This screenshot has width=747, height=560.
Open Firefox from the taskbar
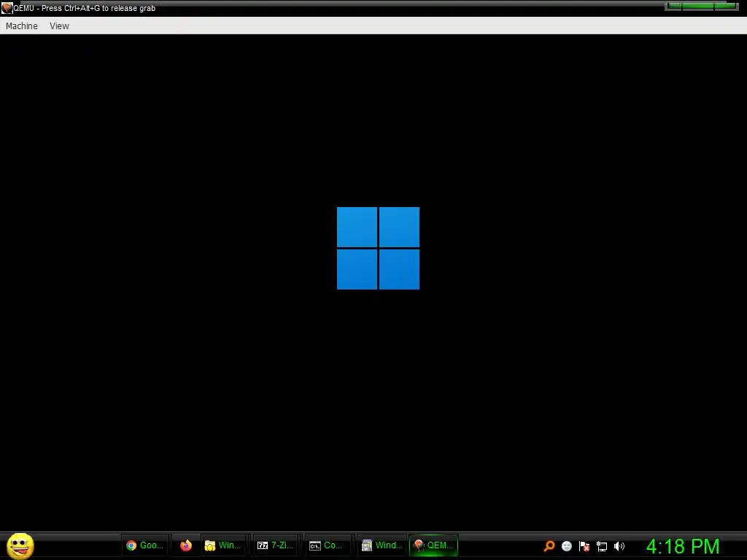(x=186, y=545)
